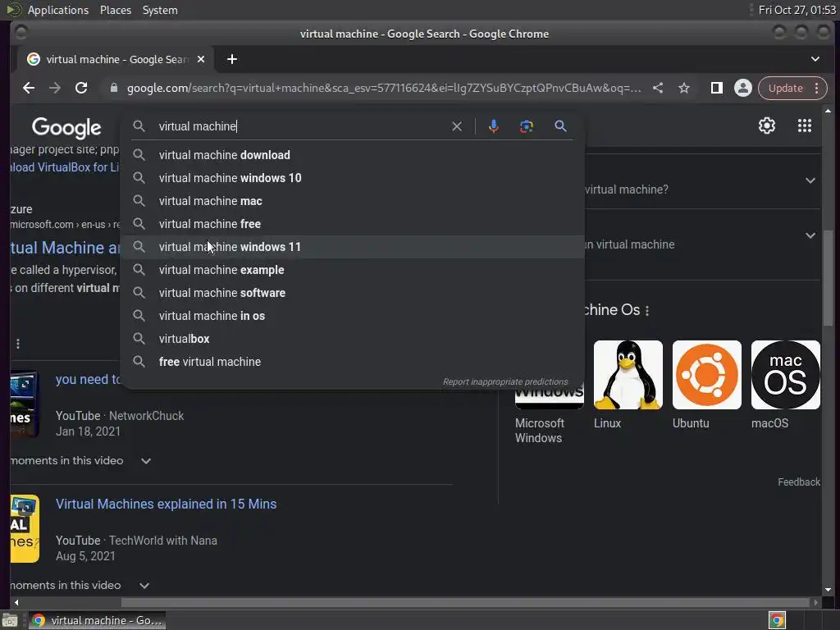Click the horizontal page scrollbar thumb
The width and height of the screenshot is (840, 630).
click(x=465, y=603)
